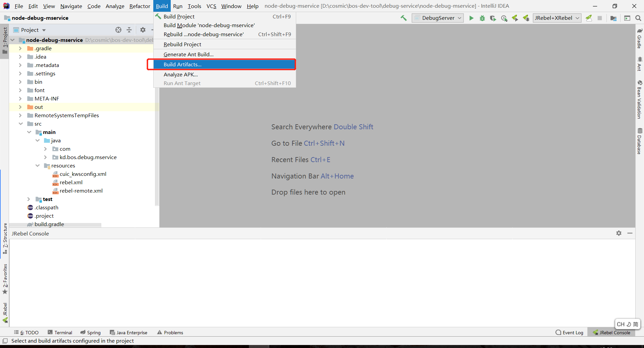The width and height of the screenshot is (644, 348).
Task: Open the 6: TODO tool tab
Action: [x=26, y=332]
